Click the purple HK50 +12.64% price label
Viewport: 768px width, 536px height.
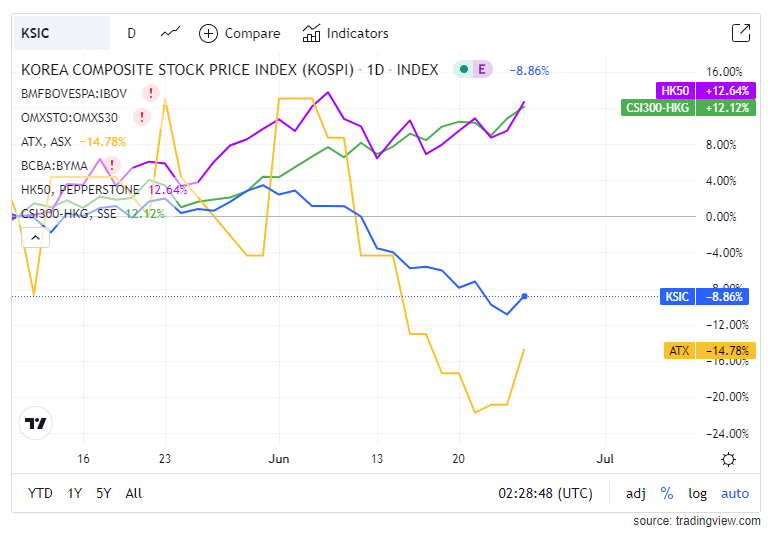(x=705, y=91)
